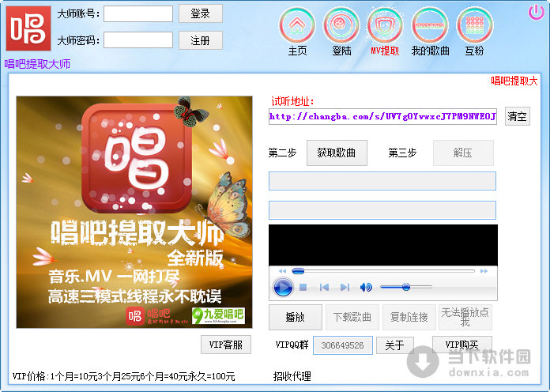This screenshot has height=392, width=550.
Task: Click the black video display area
Action: click(383, 245)
